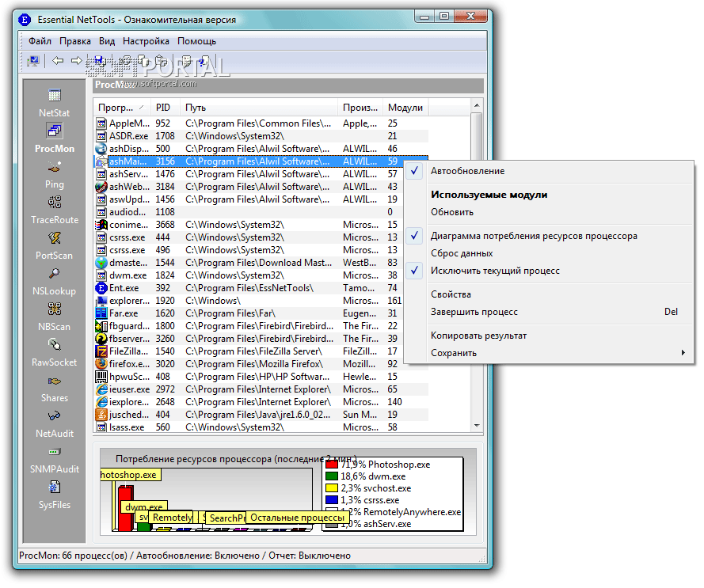Click blue csrss.exe legend swatch
This screenshot has height=588, width=704.
[x=331, y=499]
